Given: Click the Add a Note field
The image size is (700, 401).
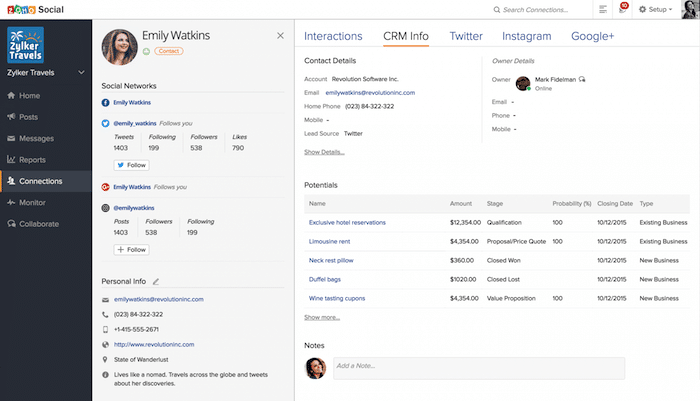Looking at the screenshot, I should 478,367.
